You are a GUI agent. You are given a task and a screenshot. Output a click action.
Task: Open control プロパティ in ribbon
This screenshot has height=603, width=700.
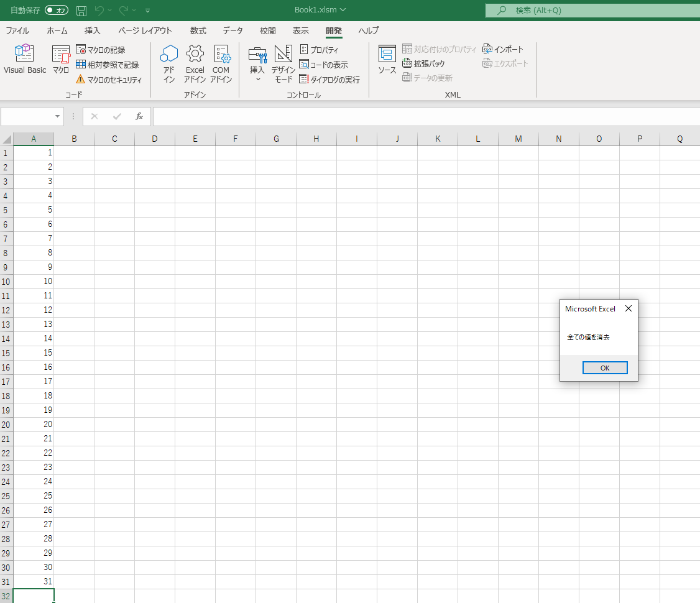[x=320, y=50]
